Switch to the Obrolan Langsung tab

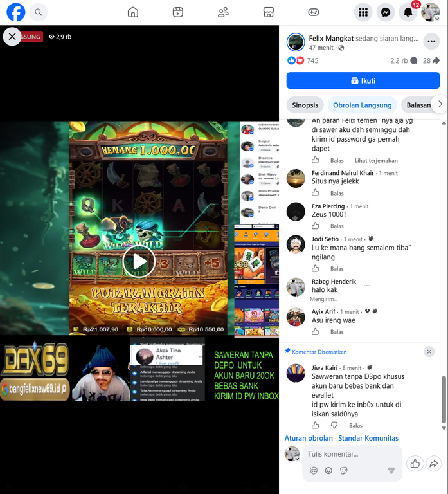(362, 105)
